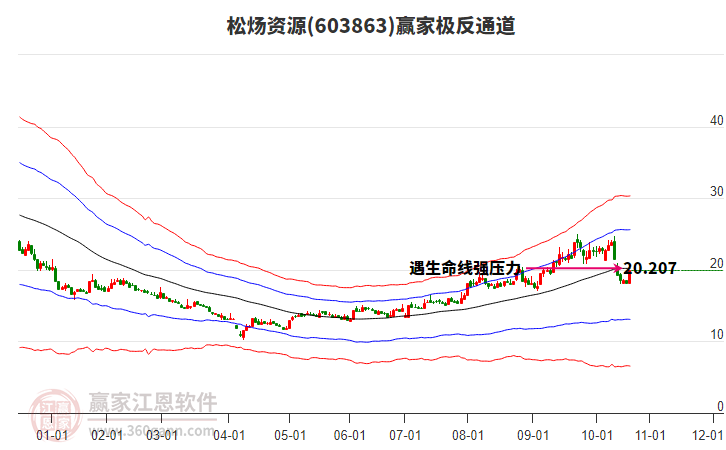Click the x-axis date label 01-01
This screenshot has height=450, width=726.
[52, 436]
